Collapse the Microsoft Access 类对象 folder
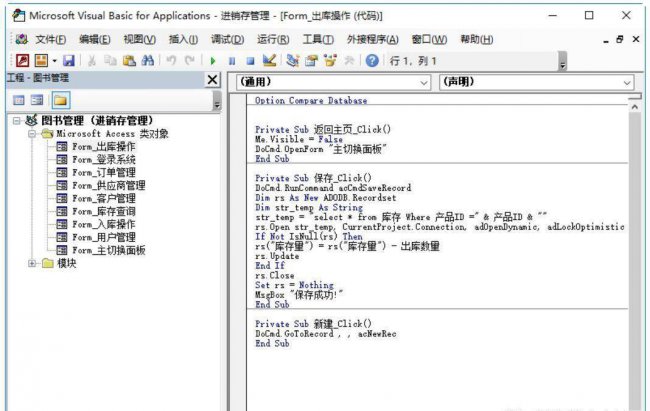Viewport: 650px width, 411px height. [32, 134]
